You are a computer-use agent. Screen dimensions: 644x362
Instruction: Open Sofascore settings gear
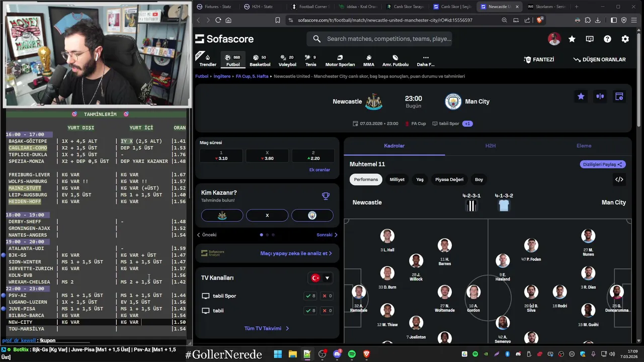(x=625, y=39)
